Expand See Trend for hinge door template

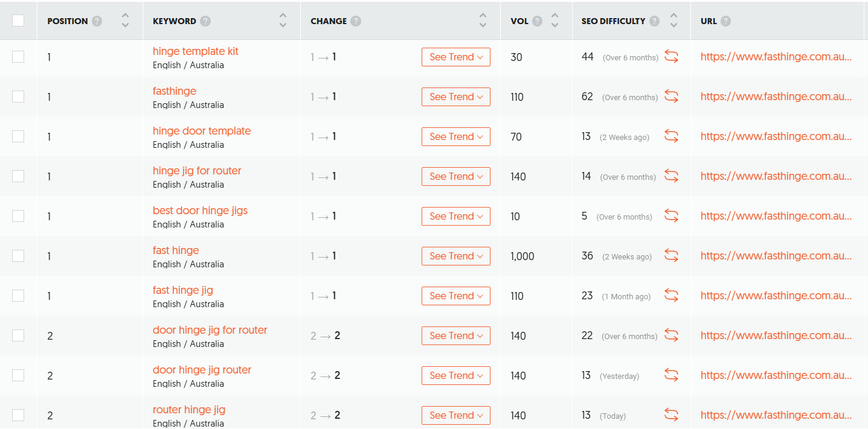(x=455, y=137)
